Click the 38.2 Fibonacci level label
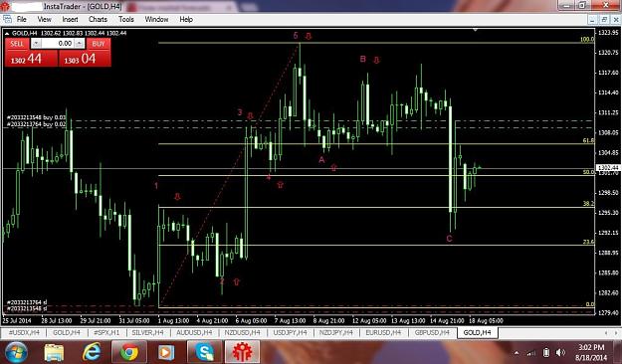Viewport: 622px width, 364px height. point(588,204)
